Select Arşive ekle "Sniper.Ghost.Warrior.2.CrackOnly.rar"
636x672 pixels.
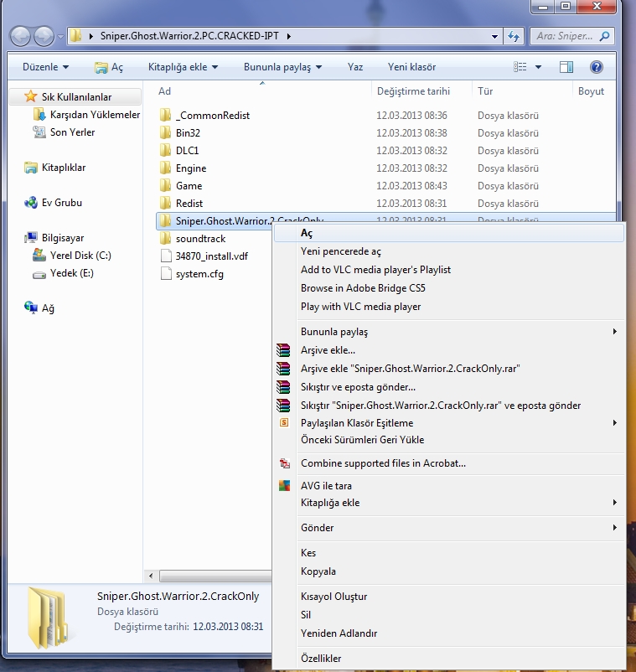point(448,369)
